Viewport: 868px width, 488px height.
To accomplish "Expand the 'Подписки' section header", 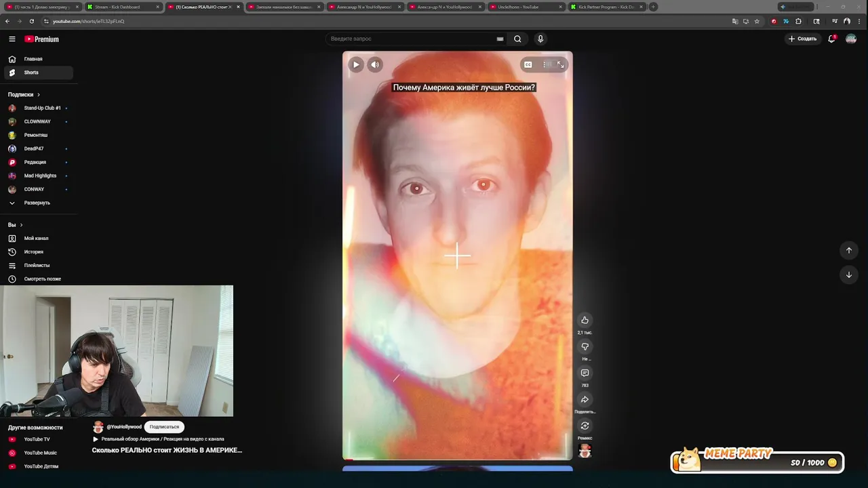I will pos(24,94).
